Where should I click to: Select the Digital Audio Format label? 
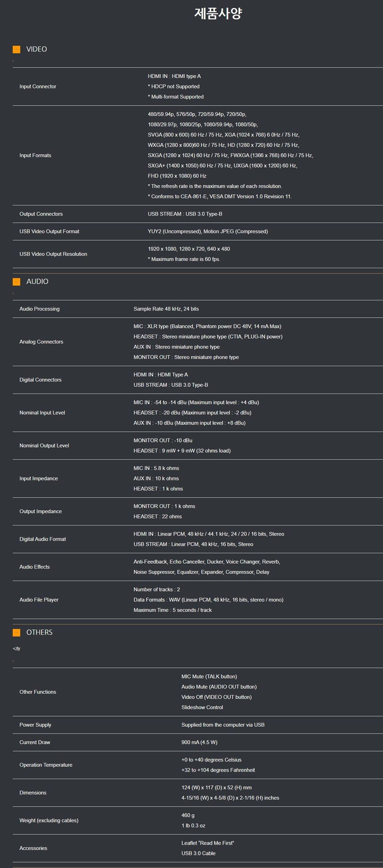(43, 539)
